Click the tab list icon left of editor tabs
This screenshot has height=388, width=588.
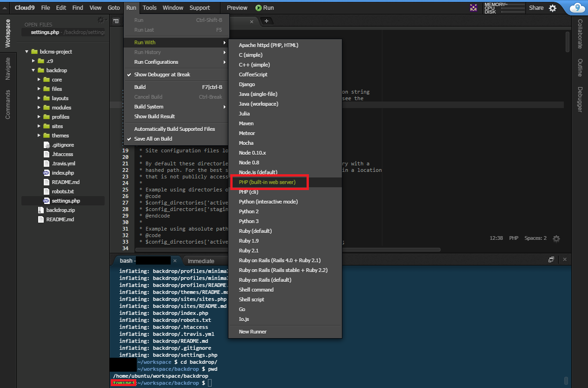coord(116,21)
